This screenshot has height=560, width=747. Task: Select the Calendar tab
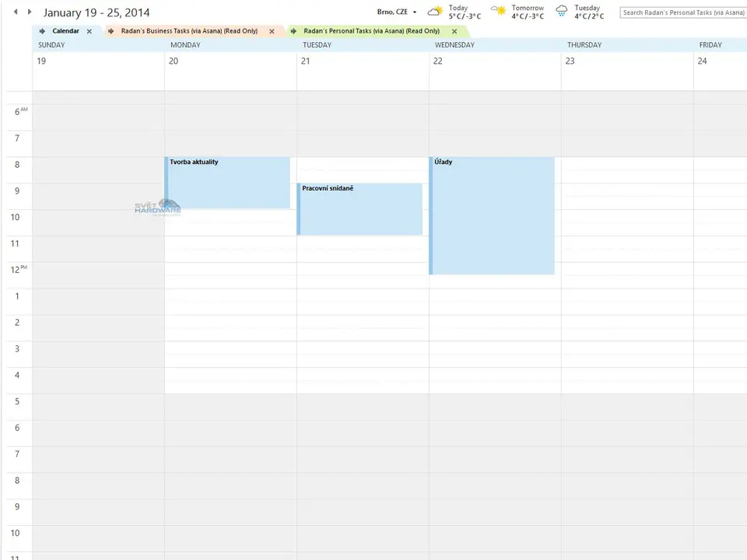pyautogui.click(x=65, y=31)
